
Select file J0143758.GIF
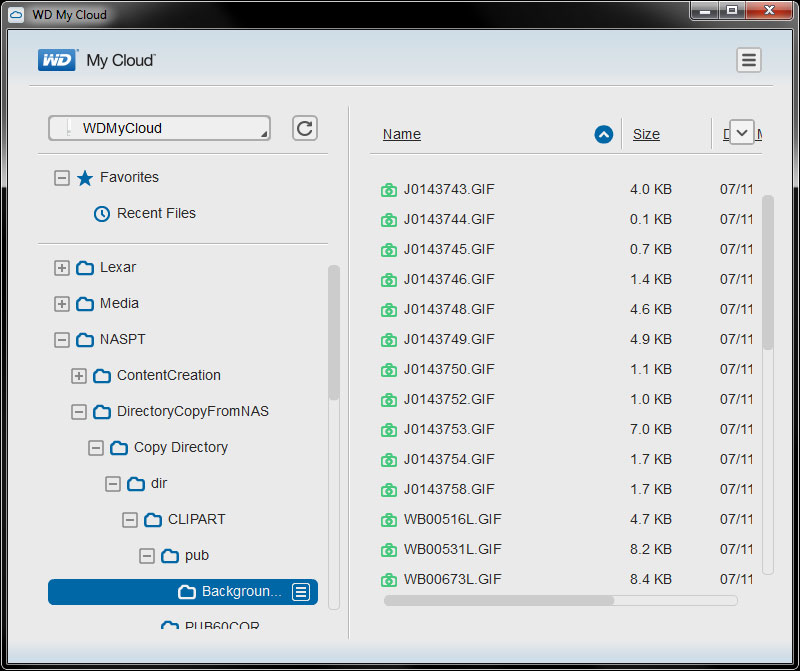(449, 489)
